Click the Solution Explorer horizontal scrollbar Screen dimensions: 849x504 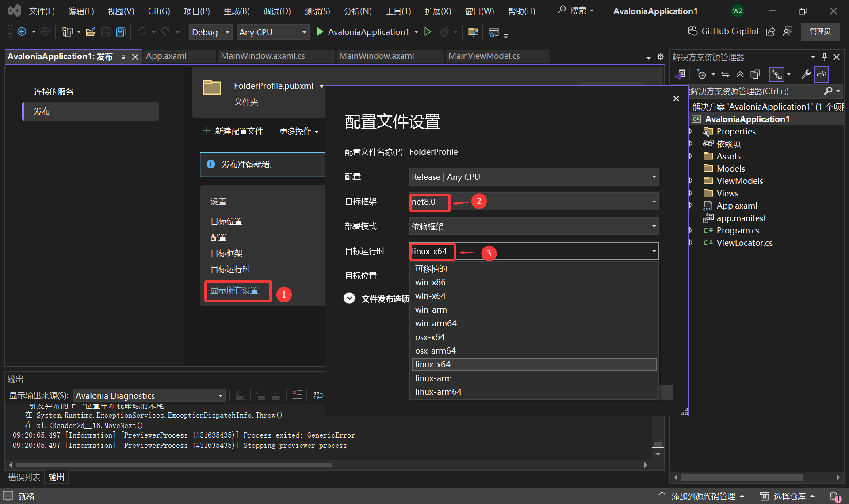point(742,477)
